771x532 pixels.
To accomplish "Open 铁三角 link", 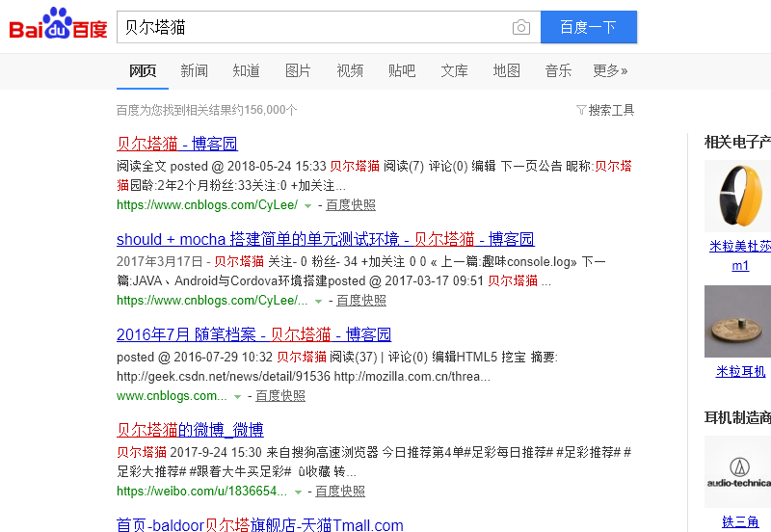I will 740,521.
